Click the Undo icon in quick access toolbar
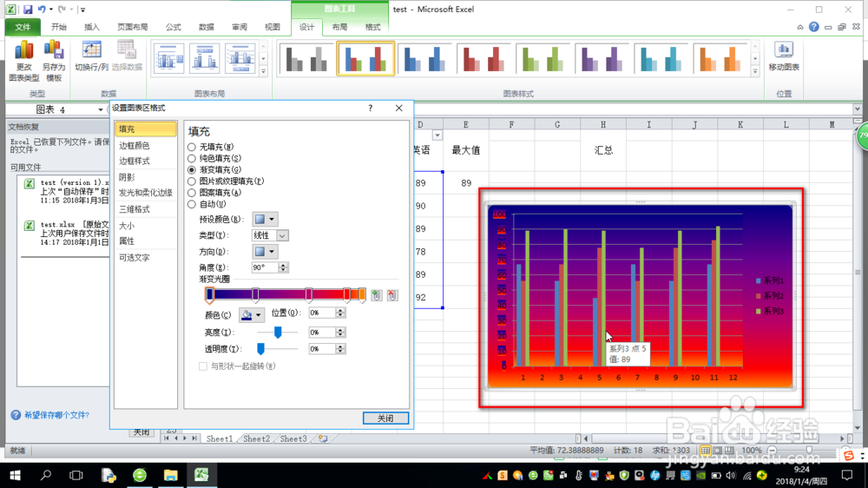The width and height of the screenshot is (868, 488). (x=42, y=10)
